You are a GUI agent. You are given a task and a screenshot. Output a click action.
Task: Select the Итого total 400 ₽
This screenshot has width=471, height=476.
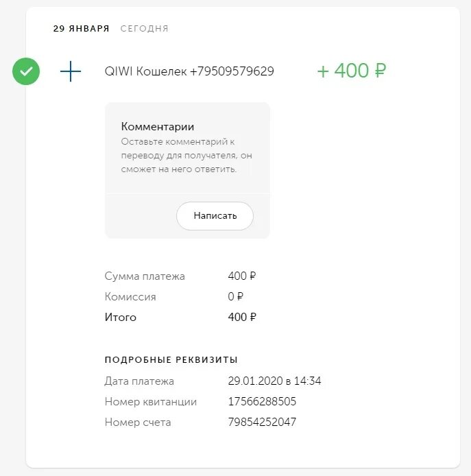pyautogui.click(x=242, y=317)
